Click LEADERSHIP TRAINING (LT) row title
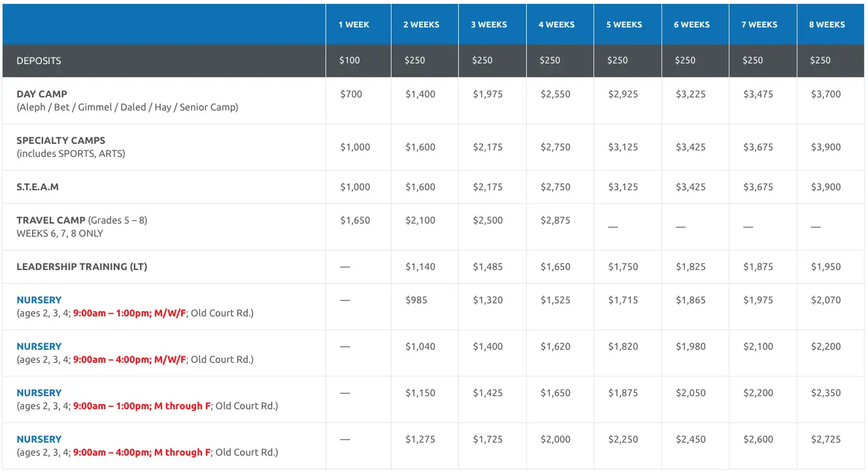The width and height of the screenshot is (868, 472). 82,267
